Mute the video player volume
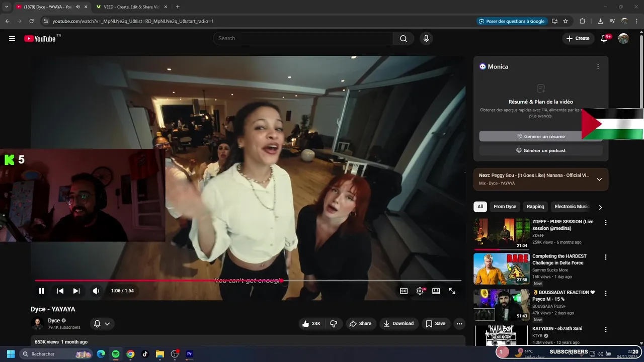 point(96,291)
